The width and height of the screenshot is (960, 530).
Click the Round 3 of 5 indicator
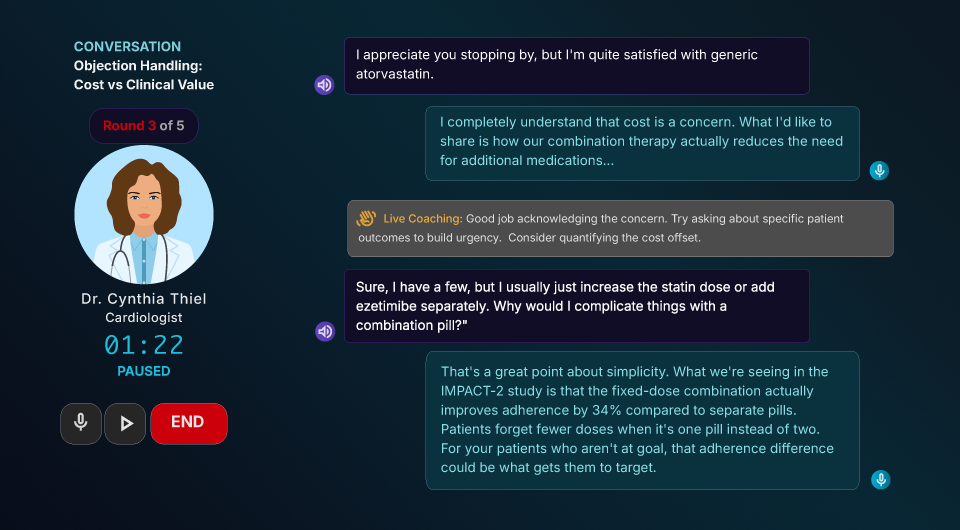tap(144, 126)
